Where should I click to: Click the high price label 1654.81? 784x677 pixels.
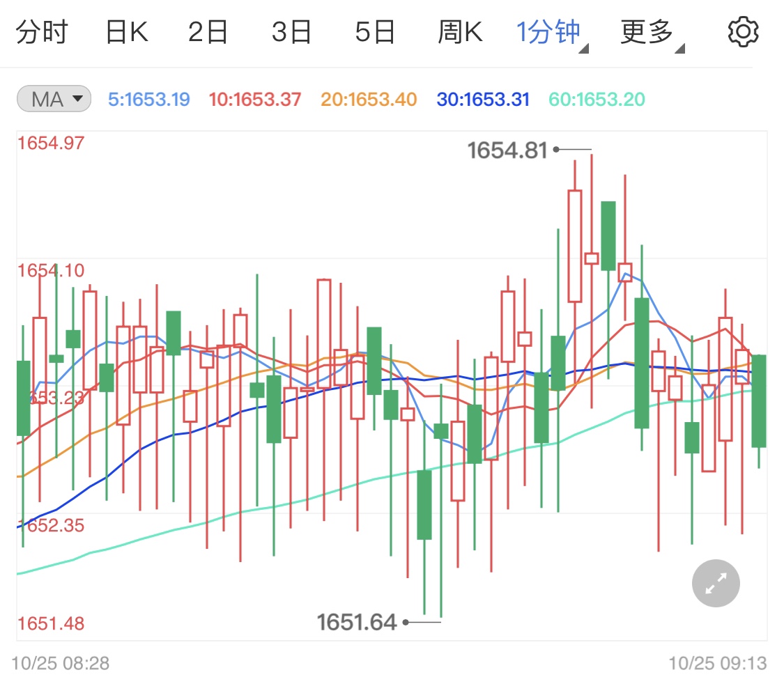(507, 150)
